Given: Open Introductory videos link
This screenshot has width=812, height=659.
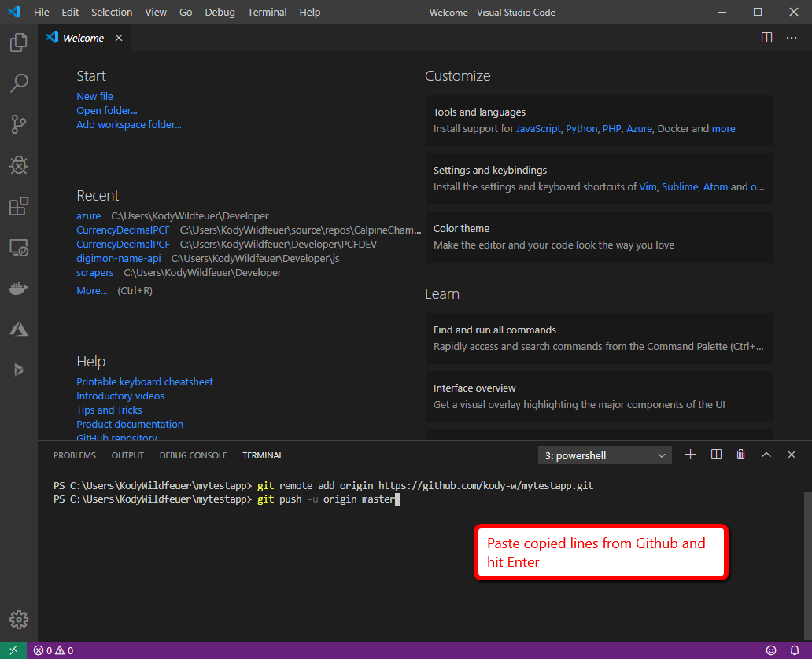Looking at the screenshot, I should pyautogui.click(x=120, y=396).
